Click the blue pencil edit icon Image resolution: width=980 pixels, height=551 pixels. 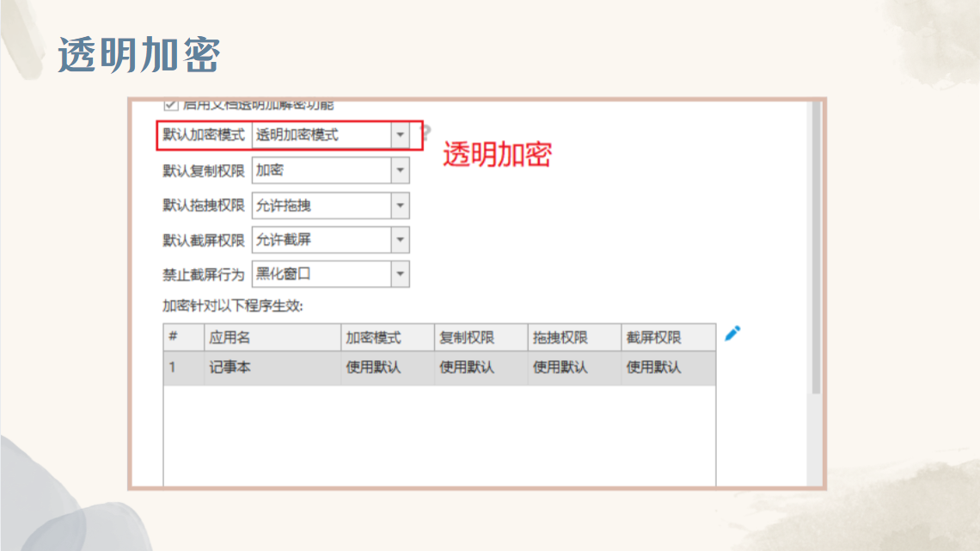coord(732,334)
